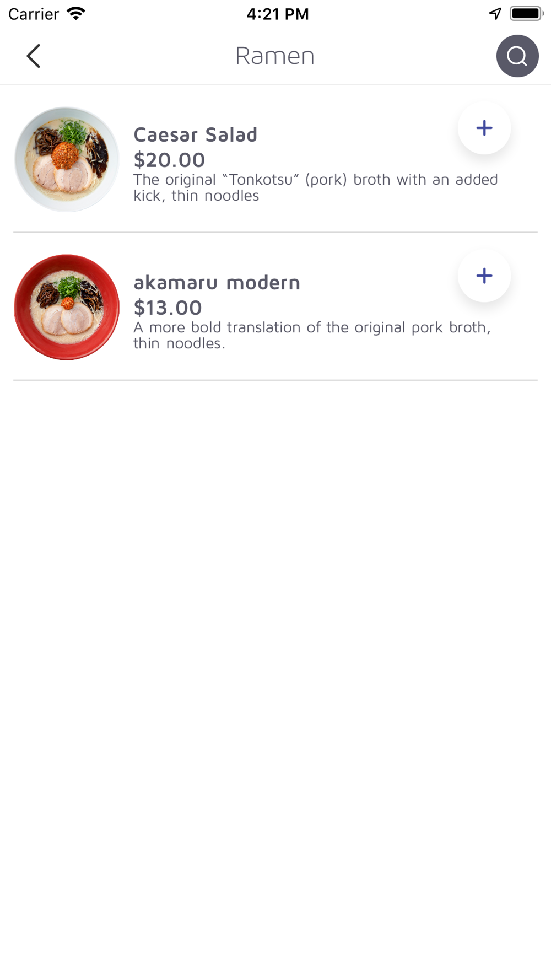This screenshot has width=551, height=980.
Task: Add Caesar Salad with its plus button
Action: [x=484, y=128]
